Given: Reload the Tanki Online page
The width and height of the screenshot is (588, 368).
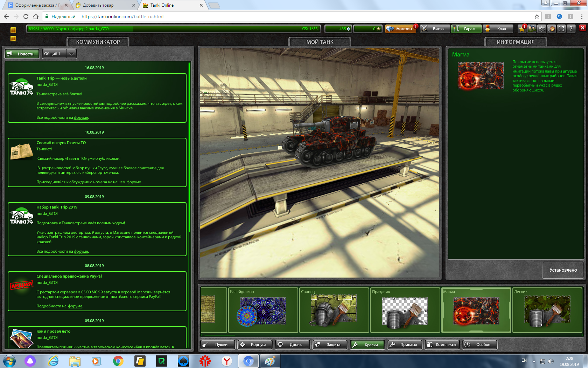Looking at the screenshot, I should pyautogui.click(x=26, y=16).
